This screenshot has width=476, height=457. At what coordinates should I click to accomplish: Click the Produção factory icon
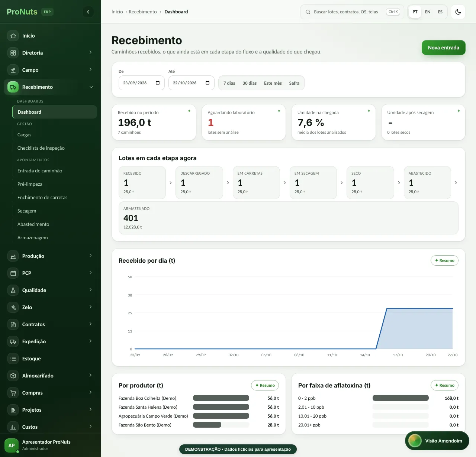tap(13, 256)
